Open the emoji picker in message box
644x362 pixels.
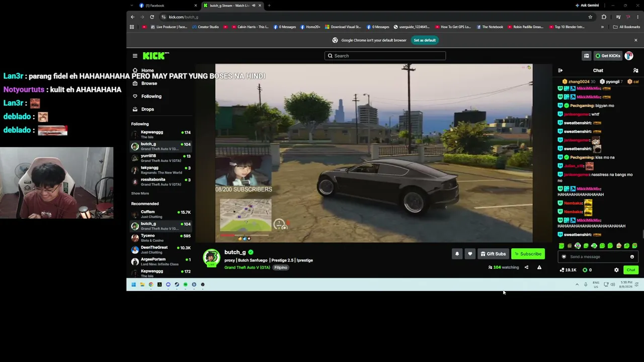point(632,257)
